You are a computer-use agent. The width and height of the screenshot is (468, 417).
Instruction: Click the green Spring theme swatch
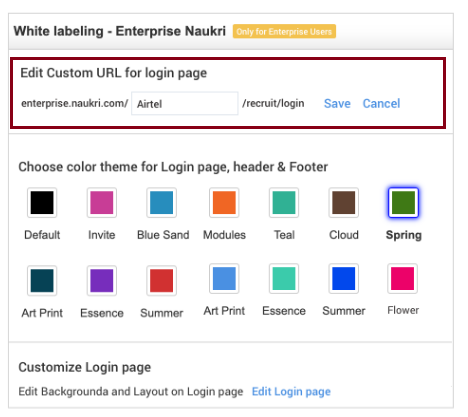click(x=403, y=202)
